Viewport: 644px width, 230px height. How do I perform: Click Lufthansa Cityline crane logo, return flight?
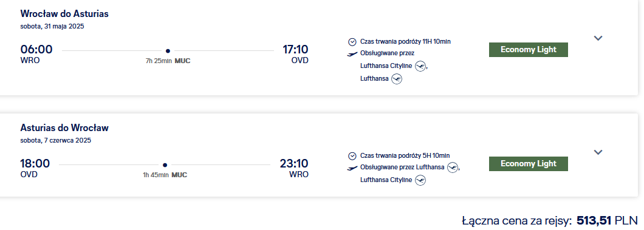(420, 180)
